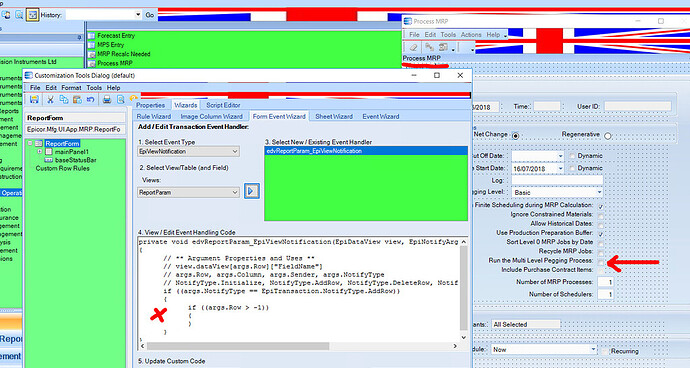Select the Regenerative radio button
Viewport: 690px width, 368px height.
click(608, 136)
